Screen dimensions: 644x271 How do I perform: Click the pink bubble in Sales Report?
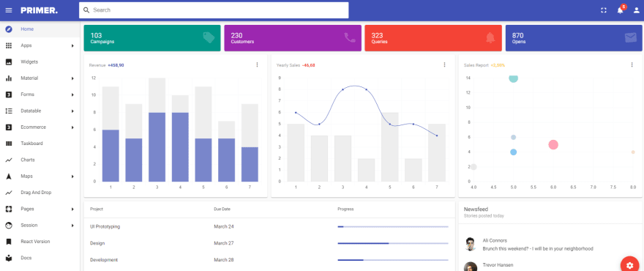click(x=553, y=145)
